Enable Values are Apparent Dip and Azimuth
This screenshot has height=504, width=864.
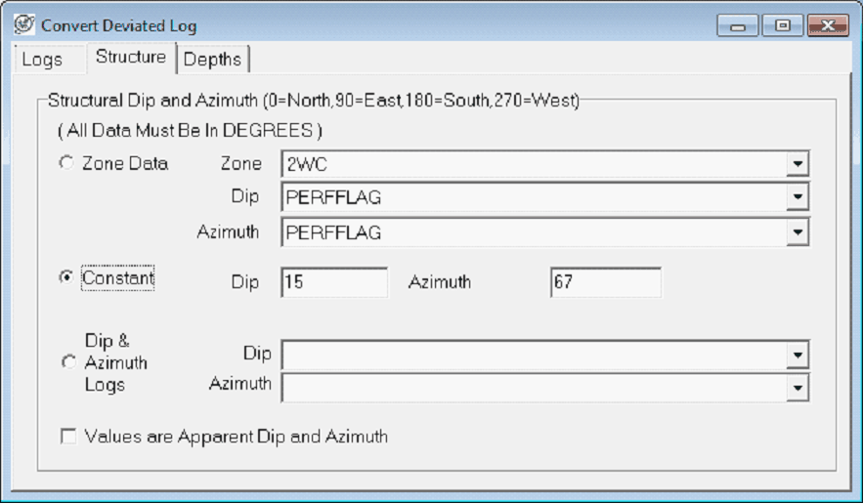click(68, 437)
